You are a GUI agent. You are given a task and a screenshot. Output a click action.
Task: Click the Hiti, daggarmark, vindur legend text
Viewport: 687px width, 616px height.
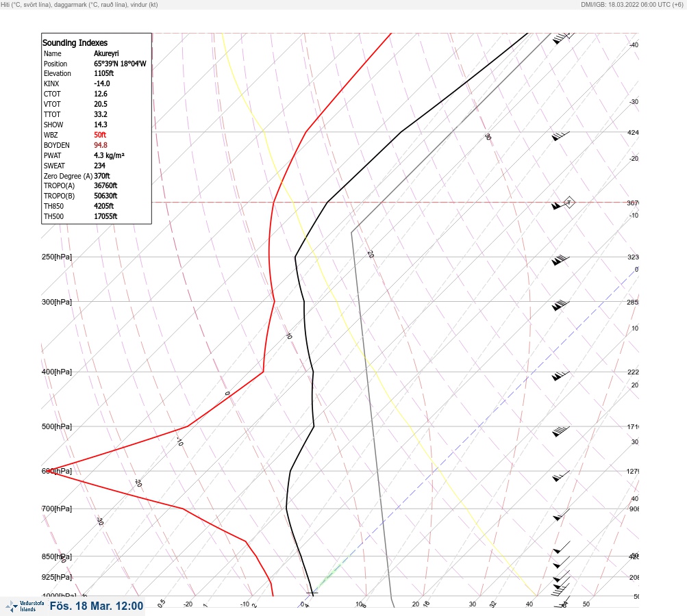pyautogui.click(x=79, y=4)
